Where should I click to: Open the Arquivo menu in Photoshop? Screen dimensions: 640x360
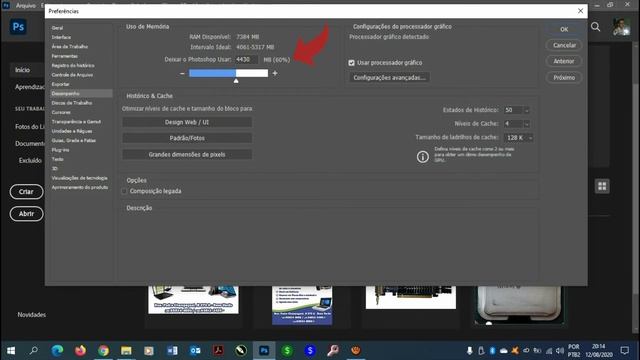[x=25, y=5]
